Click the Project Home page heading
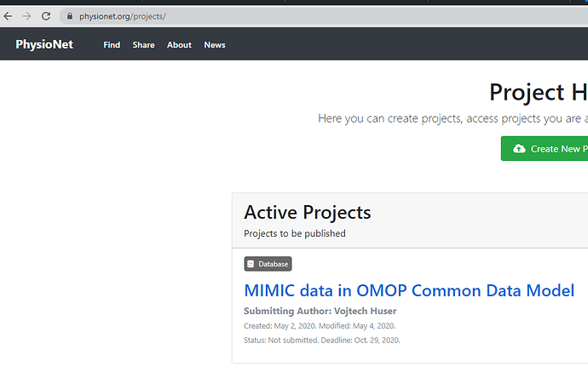 539,92
